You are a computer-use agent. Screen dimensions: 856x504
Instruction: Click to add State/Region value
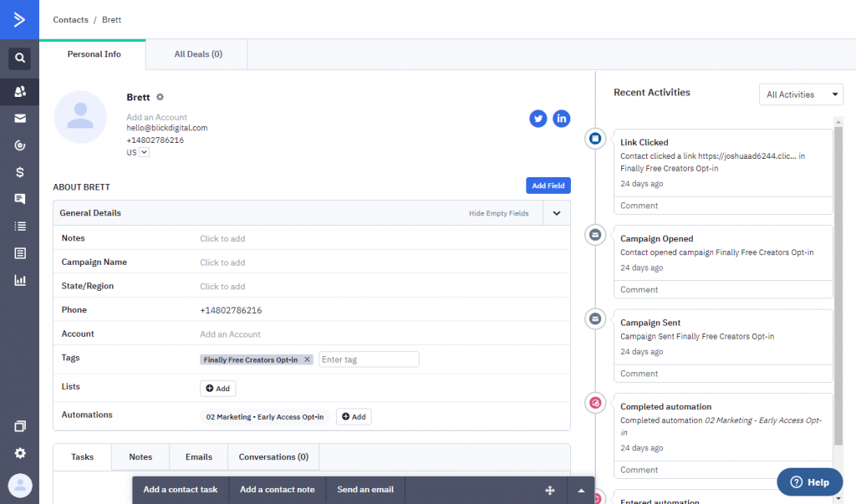(x=222, y=287)
